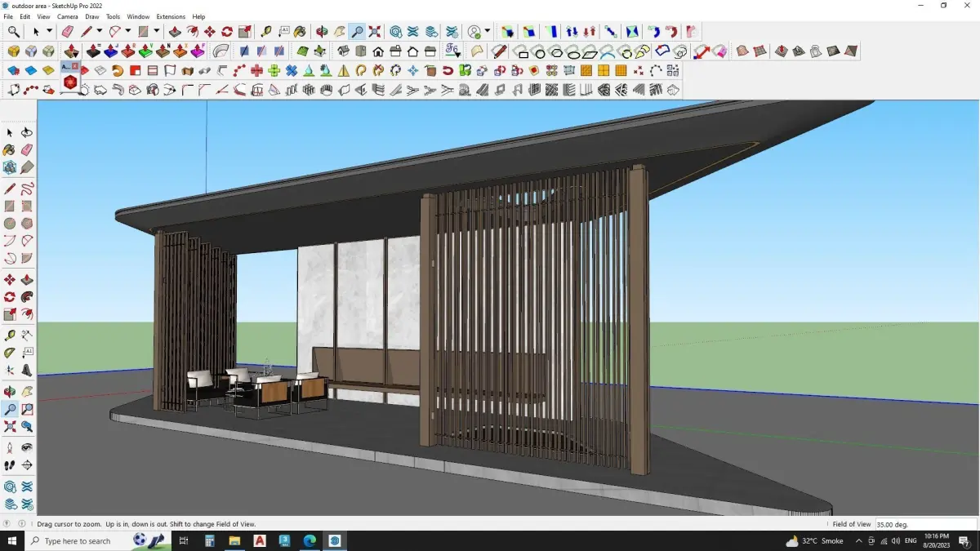Open the Tools menu
980x551 pixels.
click(113, 16)
